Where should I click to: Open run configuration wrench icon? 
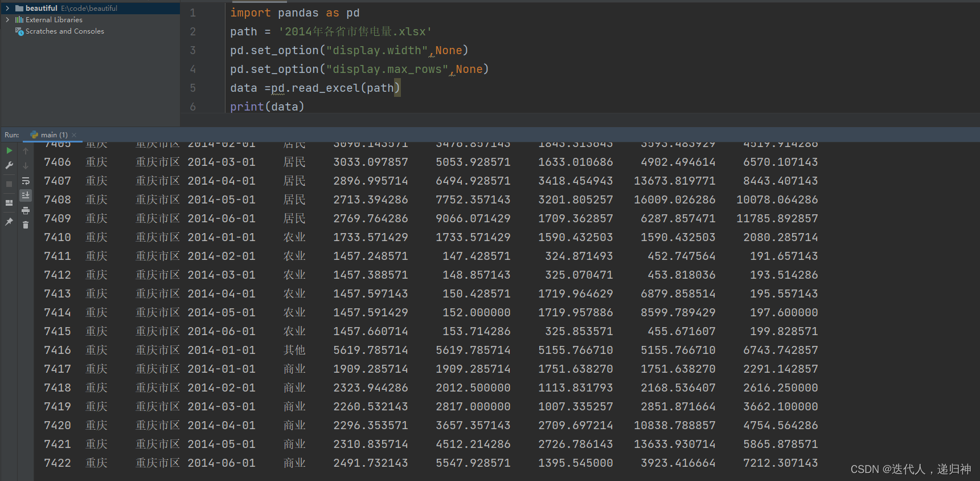(x=9, y=165)
